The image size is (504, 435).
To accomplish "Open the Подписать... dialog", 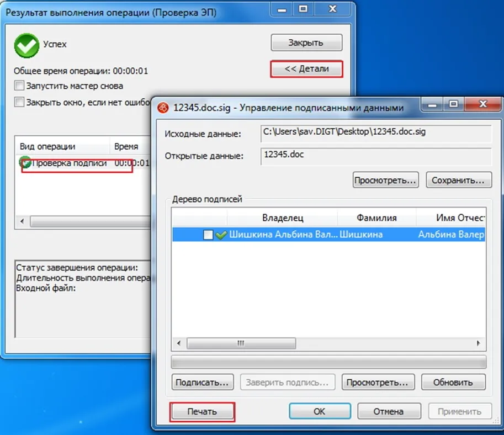I will (202, 382).
